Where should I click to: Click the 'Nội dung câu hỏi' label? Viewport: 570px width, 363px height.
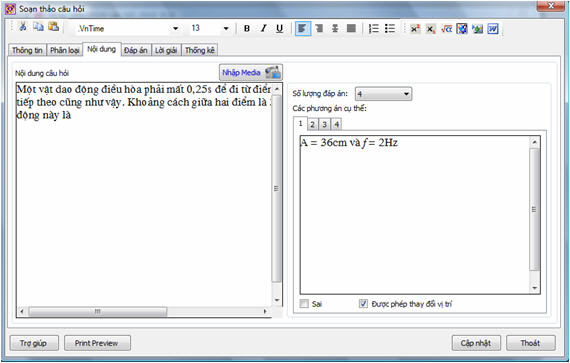pos(42,73)
